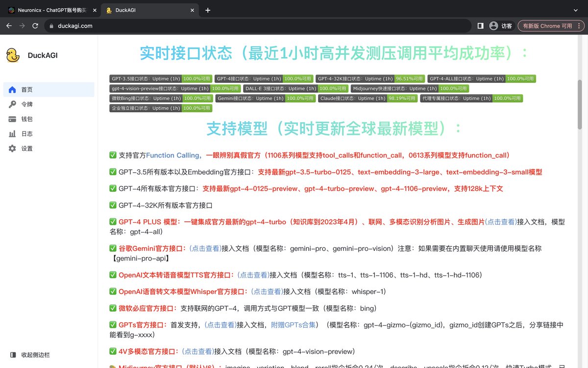The image size is (588, 368).
Task: Open 点击查看 link in GPT-4 PLUS row
Action: pos(501,222)
